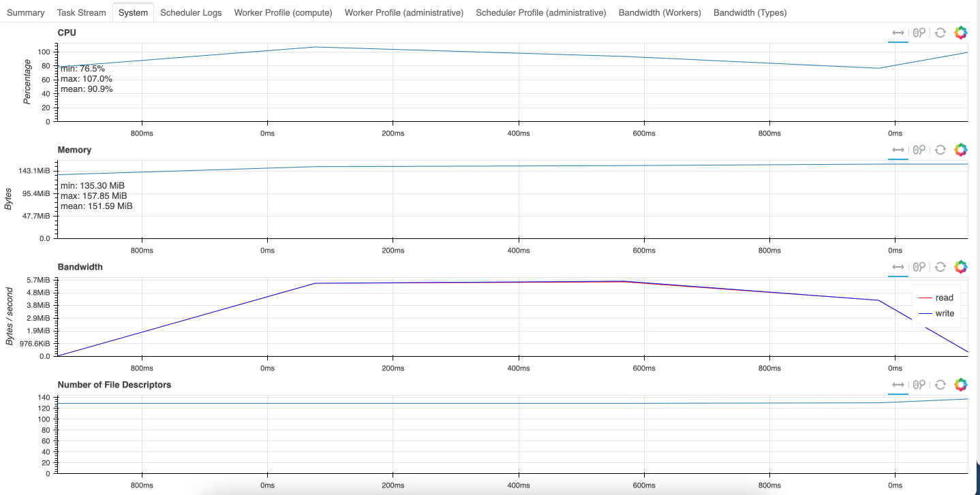
Task: Click the min: 76.5% label
Action: tap(82, 69)
